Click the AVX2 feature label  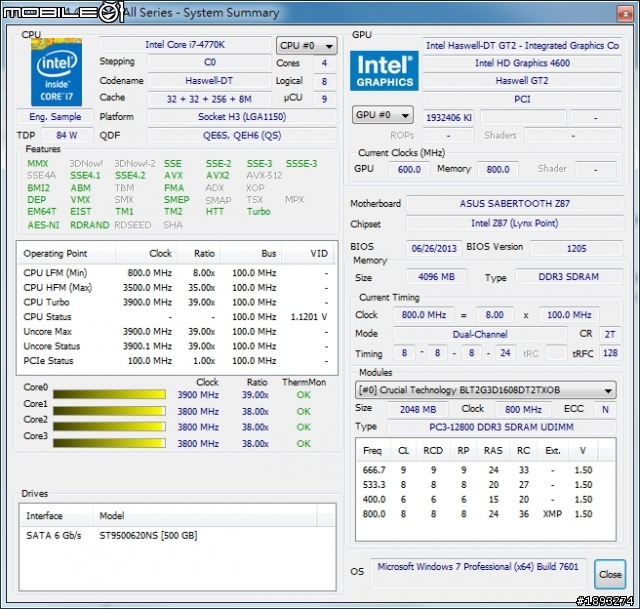(218, 176)
